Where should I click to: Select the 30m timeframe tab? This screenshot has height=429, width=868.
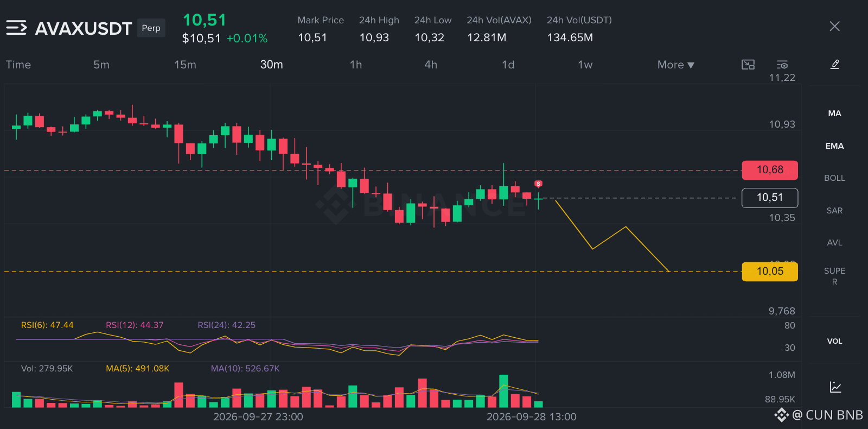coord(272,65)
